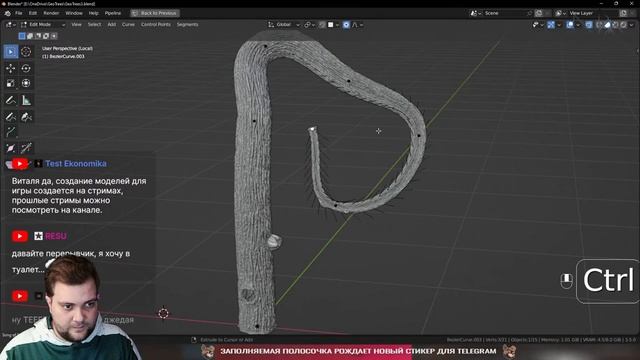Click the 3D cursor in viewport
The image size is (640, 360).
click(x=163, y=313)
